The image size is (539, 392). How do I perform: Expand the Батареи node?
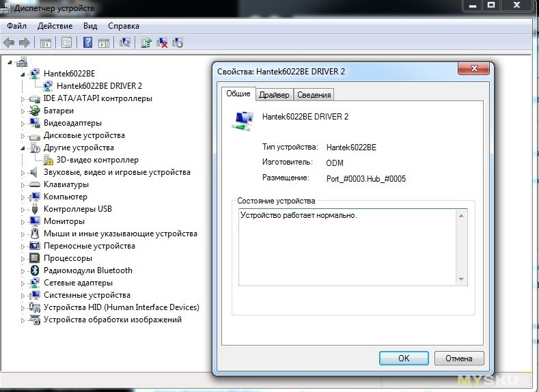pyautogui.click(x=23, y=111)
